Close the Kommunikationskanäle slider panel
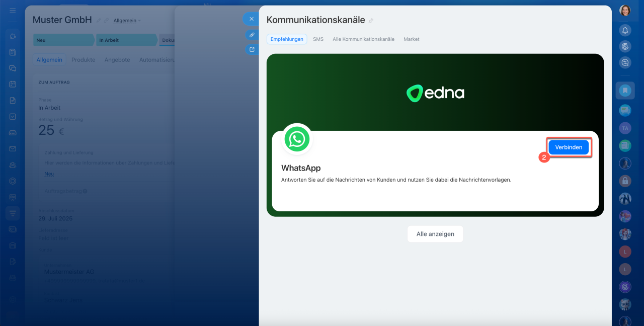The width and height of the screenshot is (644, 326). tap(251, 19)
